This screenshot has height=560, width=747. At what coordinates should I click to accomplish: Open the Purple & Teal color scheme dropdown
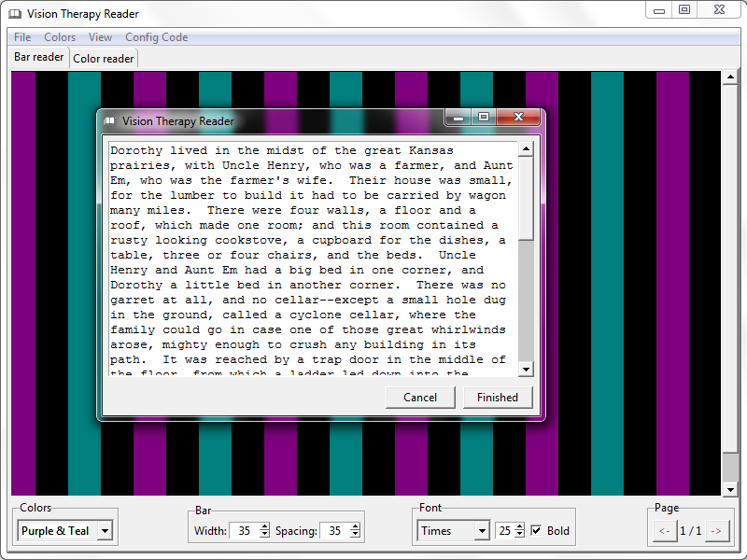[x=106, y=530]
